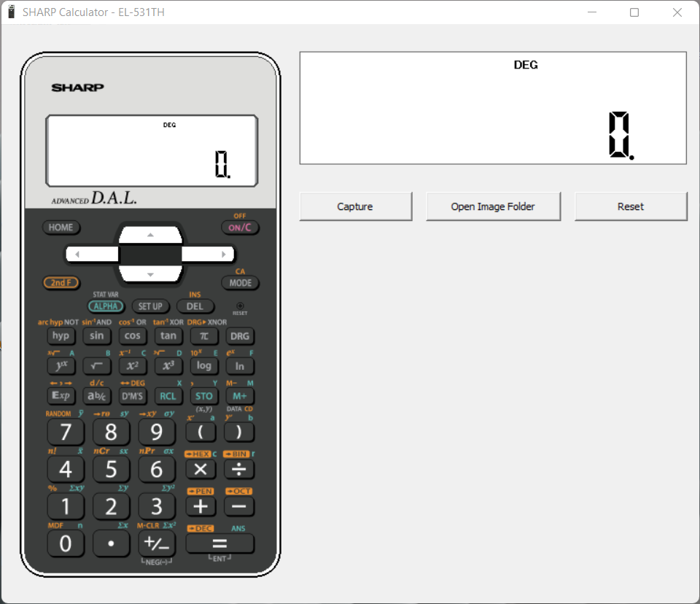Image resolution: width=700 pixels, height=604 pixels.
Task: Click the STO store key
Action: pyautogui.click(x=204, y=396)
